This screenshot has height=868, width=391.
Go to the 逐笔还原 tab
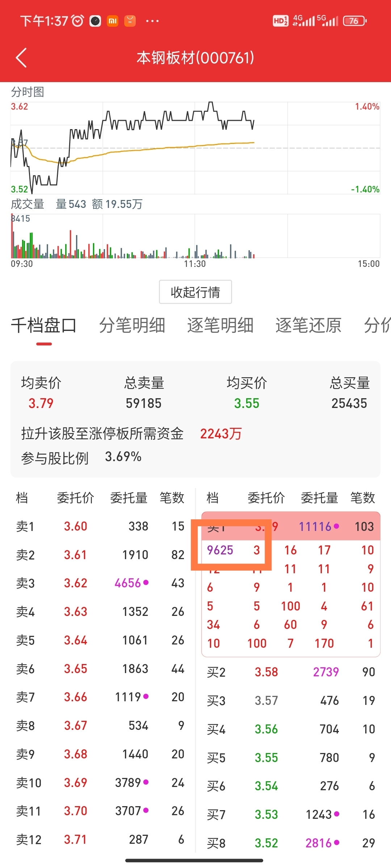tap(308, 325)
